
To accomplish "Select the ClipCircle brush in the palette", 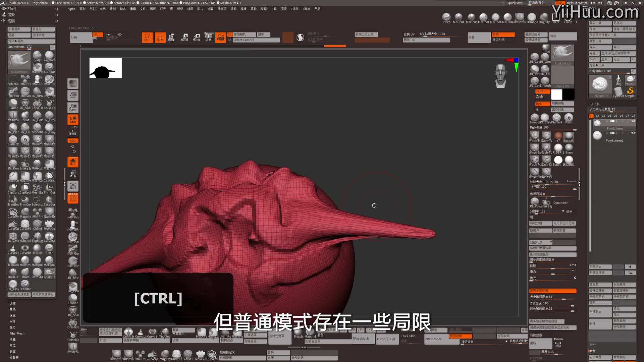I will point(50,175).
